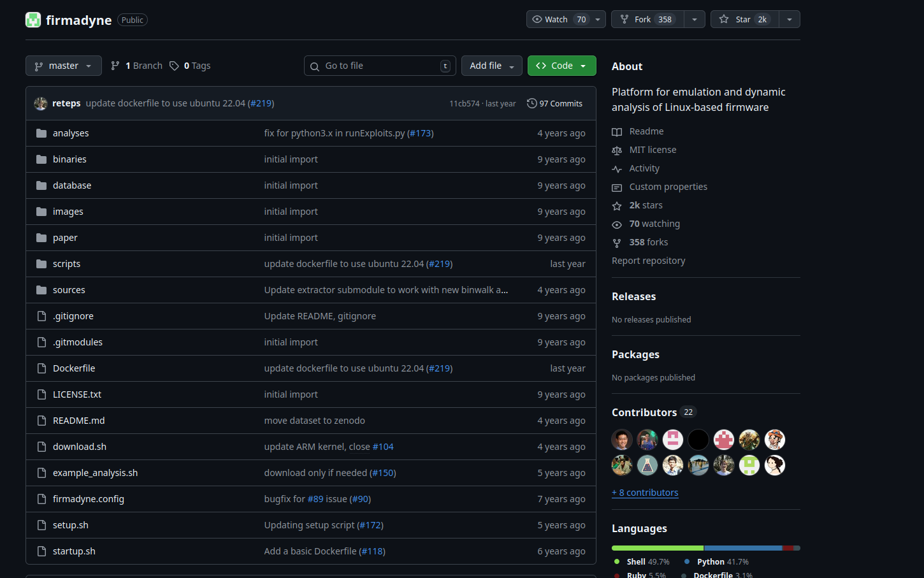Open the star lists dropdown arrow
The image size is (924, 578).
pos(790,19)
